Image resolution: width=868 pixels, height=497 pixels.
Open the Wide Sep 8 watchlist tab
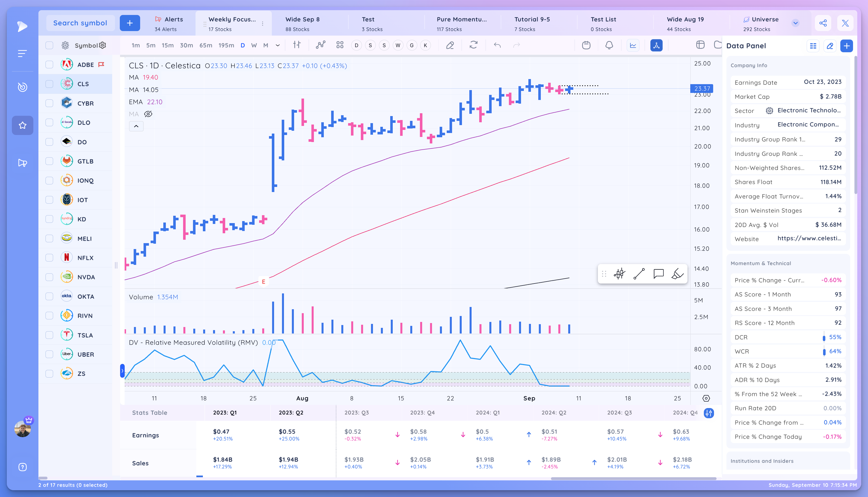[302, 23]
